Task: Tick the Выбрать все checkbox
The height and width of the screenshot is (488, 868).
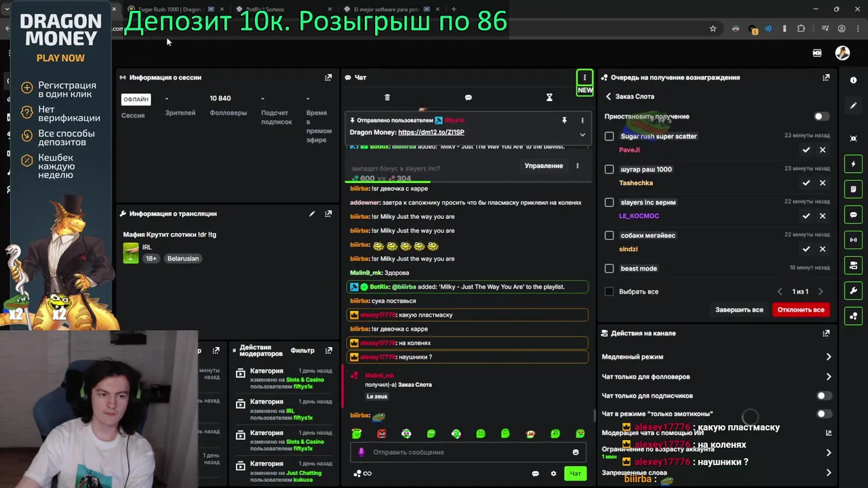Action: point(609,291)
